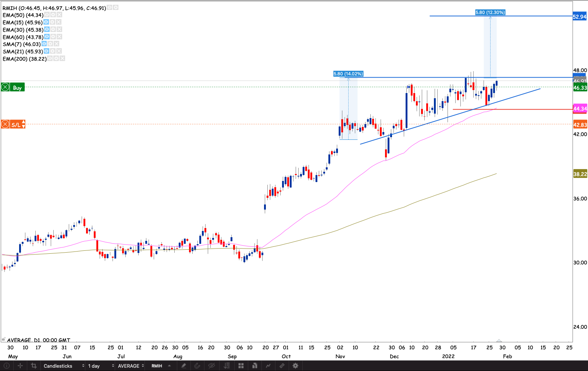Expand the 1 day timeframe dropdown
Image resolution: width=588 pixels, height=371 pixels.
coord(101,366)
